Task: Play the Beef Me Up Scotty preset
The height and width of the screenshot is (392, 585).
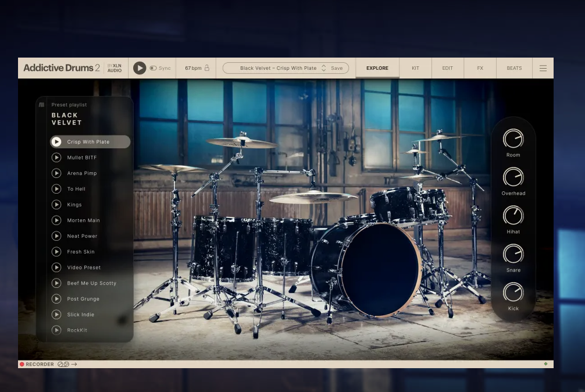Action: tap(56, 283)
